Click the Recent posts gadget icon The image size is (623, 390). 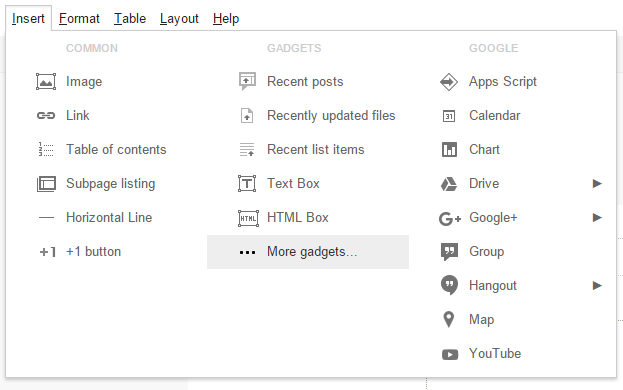pos(248,81)
